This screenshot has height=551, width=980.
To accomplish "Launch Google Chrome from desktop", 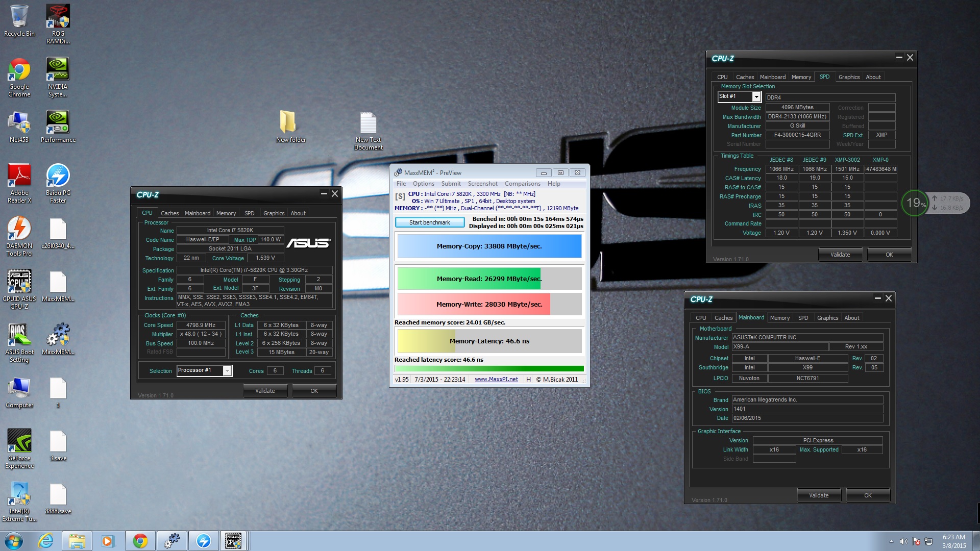I will (x=19, y=77).
